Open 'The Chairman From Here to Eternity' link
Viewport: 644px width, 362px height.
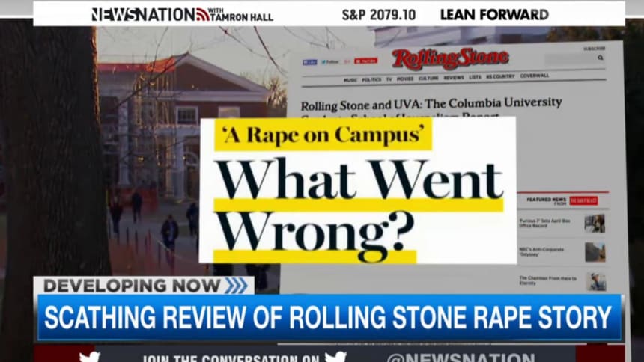click(x=547, y=280)
